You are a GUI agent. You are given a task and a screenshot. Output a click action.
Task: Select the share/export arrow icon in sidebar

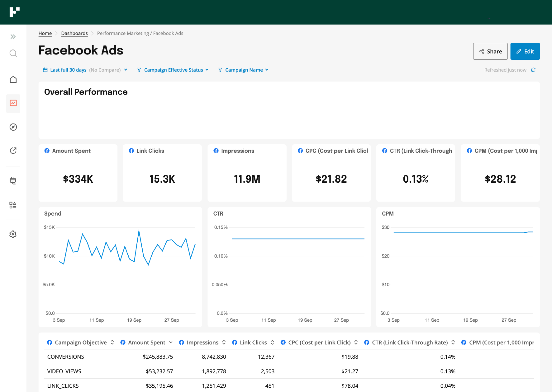pos(13,150)
